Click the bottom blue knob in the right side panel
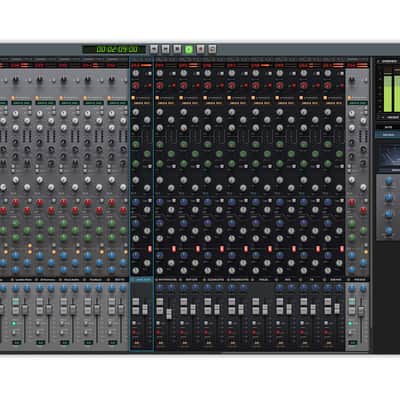 click(x=389, y=230)
